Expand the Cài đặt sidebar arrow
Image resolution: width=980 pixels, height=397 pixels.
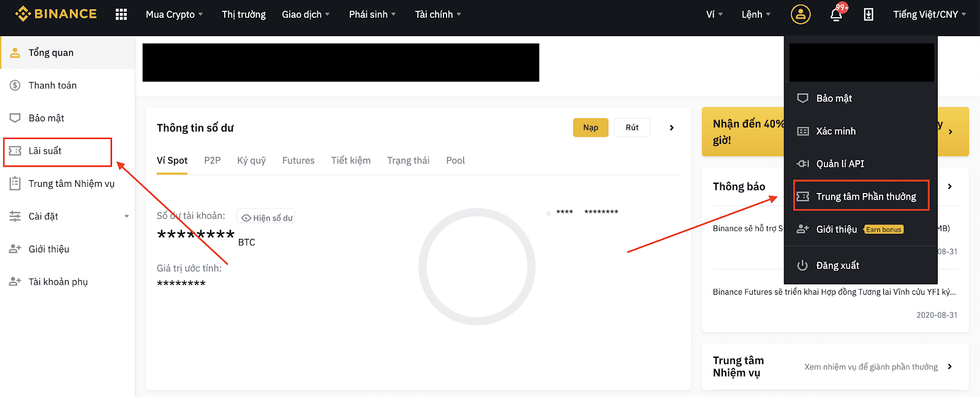[x=127, y=216]
